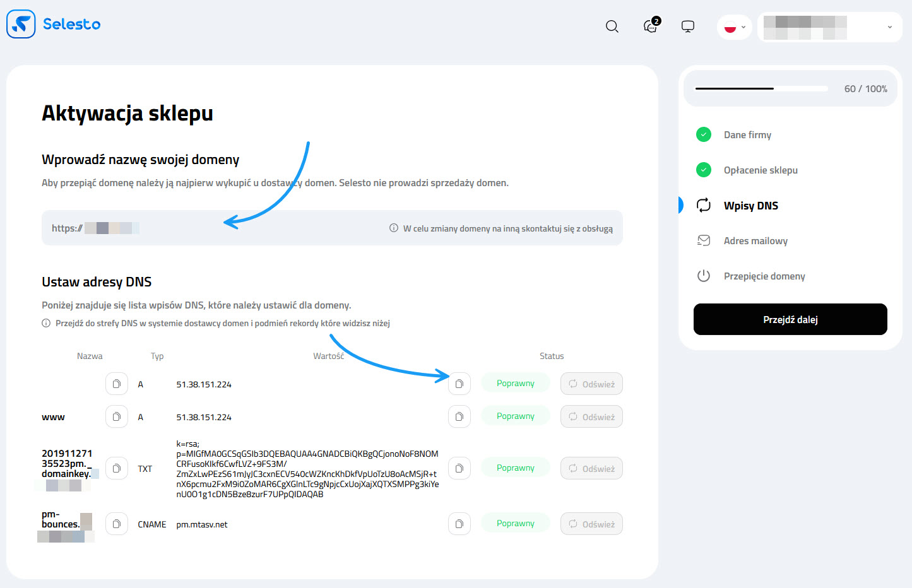Open the search magnifier icon
The width and height of the screenshot is (912, 588).
[612, 26]
